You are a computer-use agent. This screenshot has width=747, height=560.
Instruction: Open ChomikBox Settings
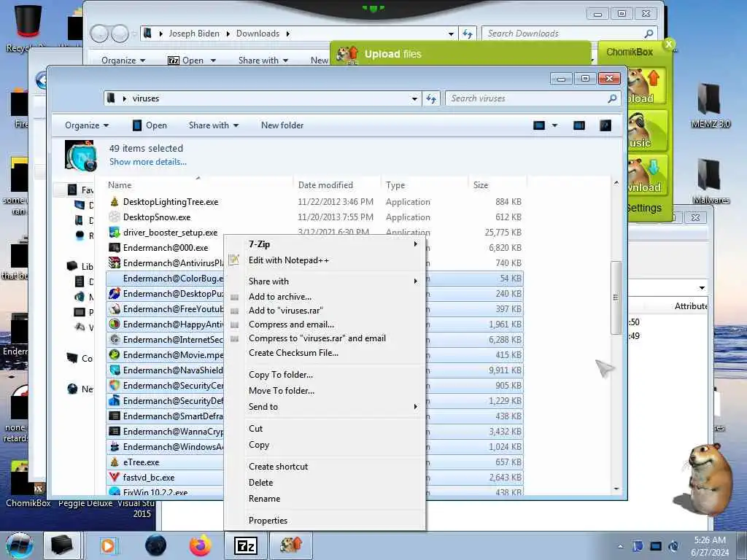pyautogui.click(x=643, y=208)
